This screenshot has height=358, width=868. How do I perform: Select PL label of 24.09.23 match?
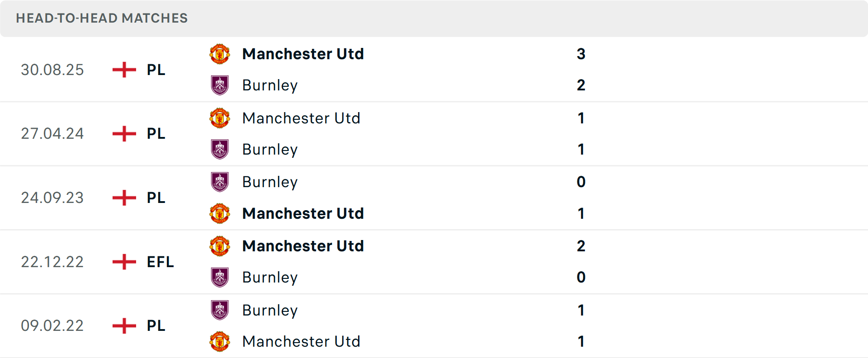pyautogui.click(x=156, y=198)
